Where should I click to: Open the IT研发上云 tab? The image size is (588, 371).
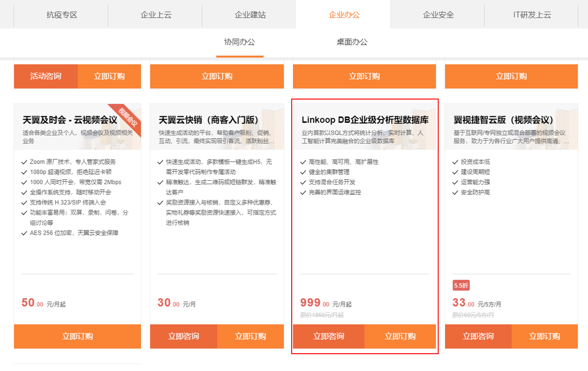coord(532,14)
